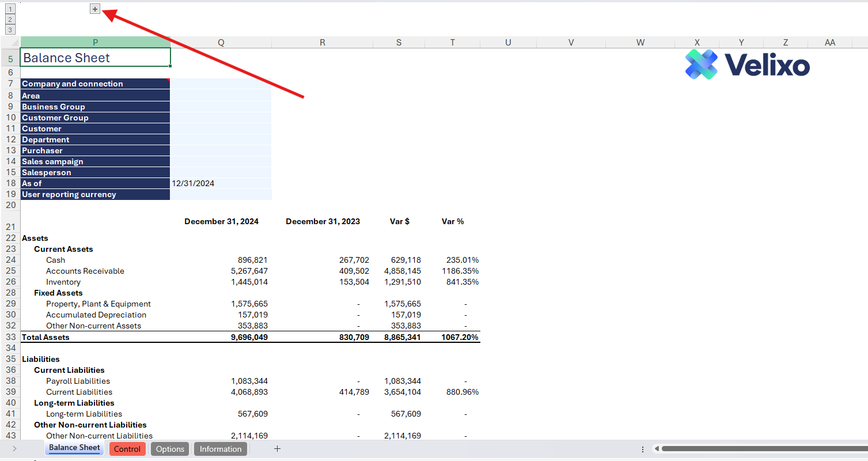Viewport: 868px width, 461px height.
Task: Go to the Information sheet tab
Action: [221, 449]
